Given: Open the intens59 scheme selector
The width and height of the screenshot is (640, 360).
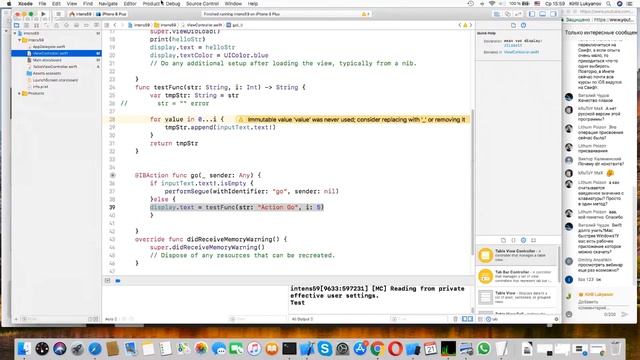Looking at the screenshot, I should 80,14.
